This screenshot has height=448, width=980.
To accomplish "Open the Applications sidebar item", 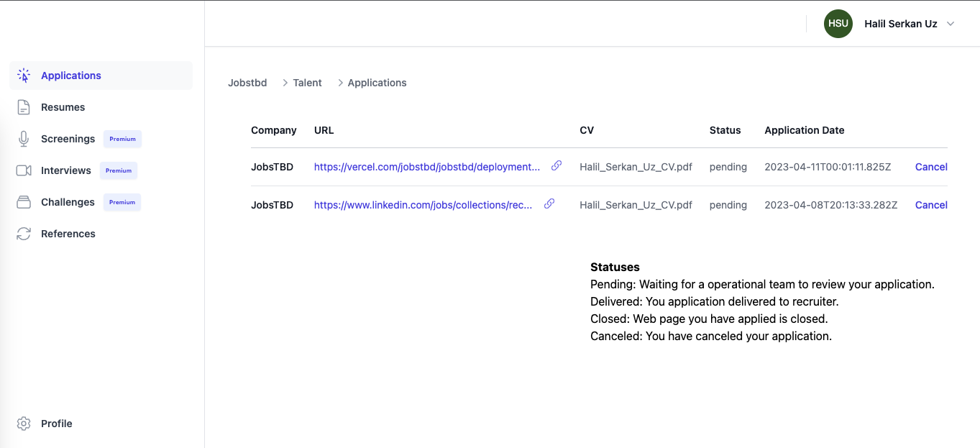I will (x=101, y=76).
